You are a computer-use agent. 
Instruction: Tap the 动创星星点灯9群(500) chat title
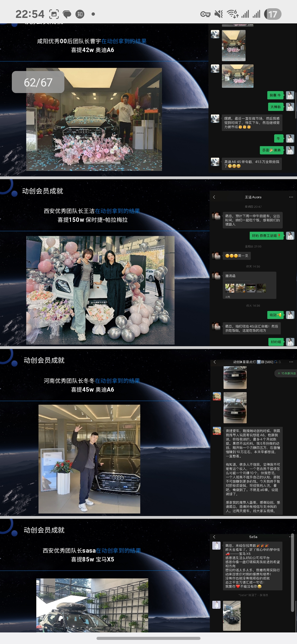coord(253,362)
